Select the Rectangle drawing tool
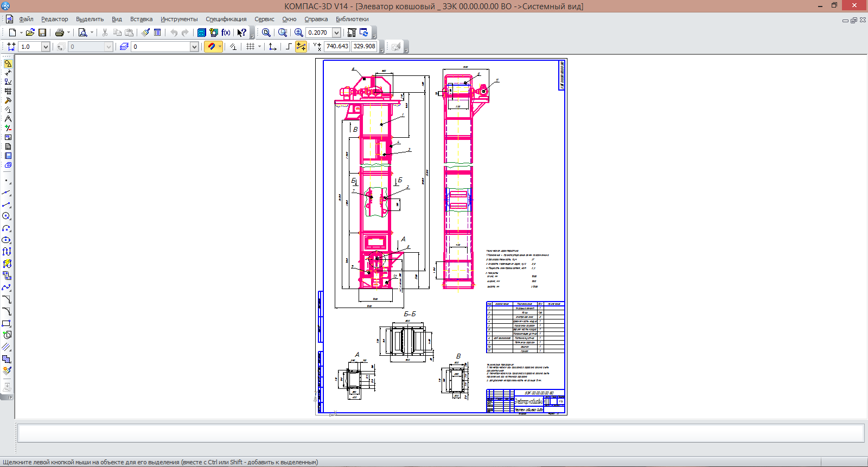This screenshot has height=467, width=868. [x=7, y=323]
